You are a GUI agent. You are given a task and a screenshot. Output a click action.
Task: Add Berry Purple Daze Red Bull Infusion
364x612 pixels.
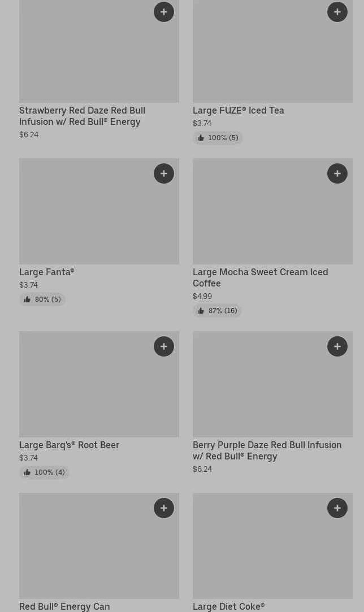click(337, 346)
